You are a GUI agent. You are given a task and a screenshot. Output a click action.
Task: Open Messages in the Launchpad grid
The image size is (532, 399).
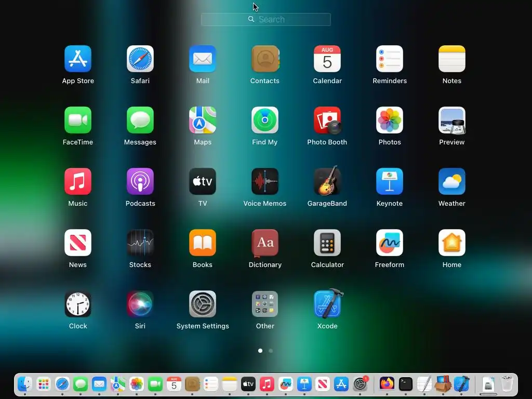click(140, 120)
